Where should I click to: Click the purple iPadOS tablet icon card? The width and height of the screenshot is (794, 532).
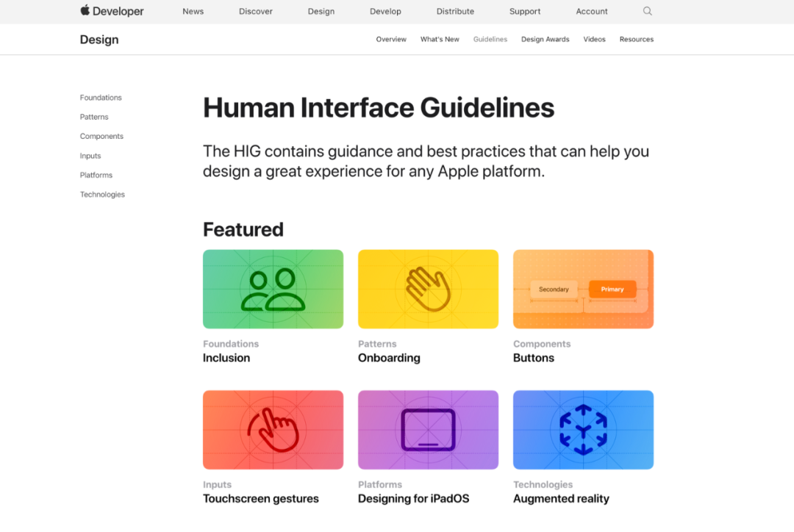(x=428, y=430)
